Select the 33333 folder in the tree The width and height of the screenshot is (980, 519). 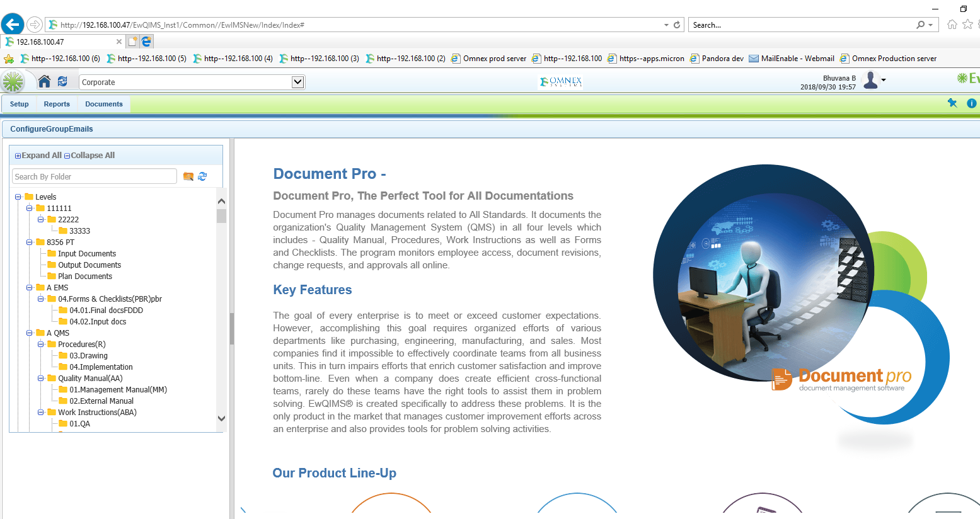tap(79, 231)
